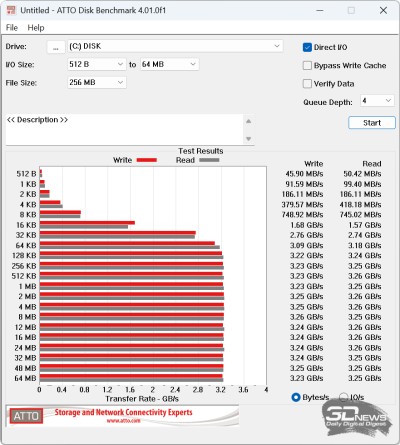The width and height of the screenshot is (400, 445).
Task: Disable the Direct I/O checkbox
Action: [307, 47]
